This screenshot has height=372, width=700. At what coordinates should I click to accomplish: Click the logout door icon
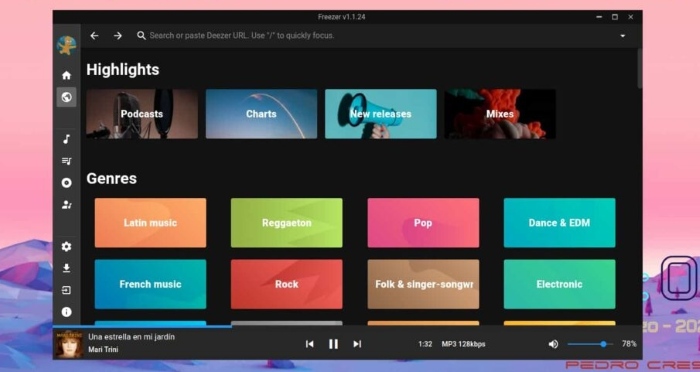[67, 290]
